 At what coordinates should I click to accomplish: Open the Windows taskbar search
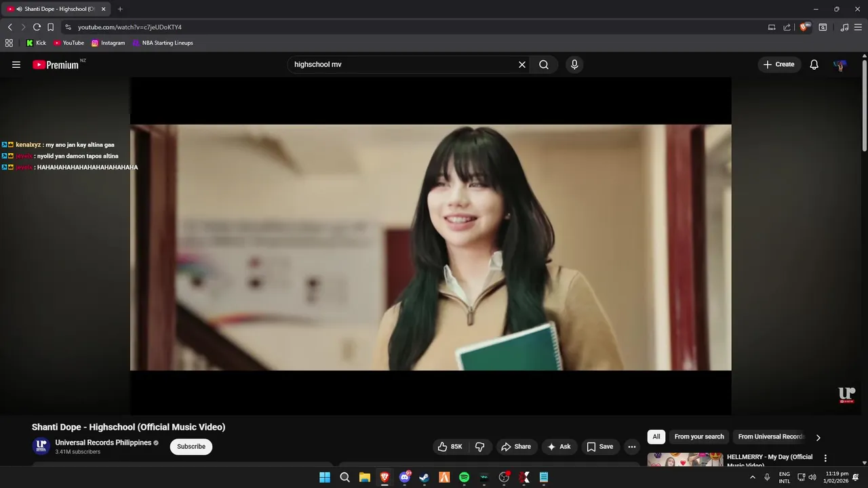click(344, 477)
